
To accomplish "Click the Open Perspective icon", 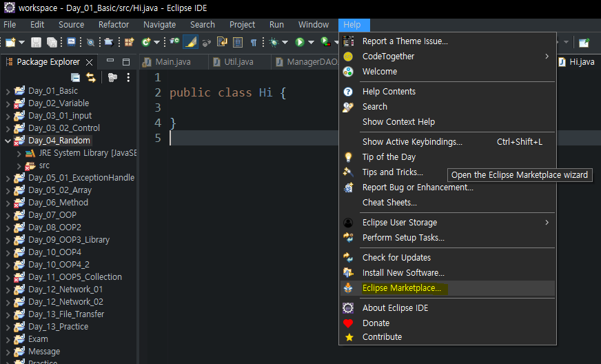I will click(584, 42).
